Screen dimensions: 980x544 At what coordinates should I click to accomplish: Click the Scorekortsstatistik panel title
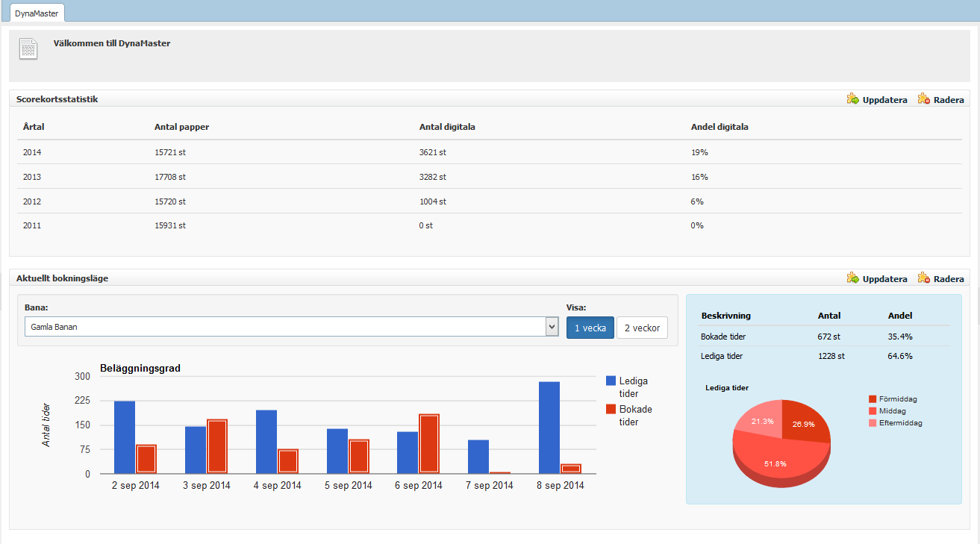(57, 99)
